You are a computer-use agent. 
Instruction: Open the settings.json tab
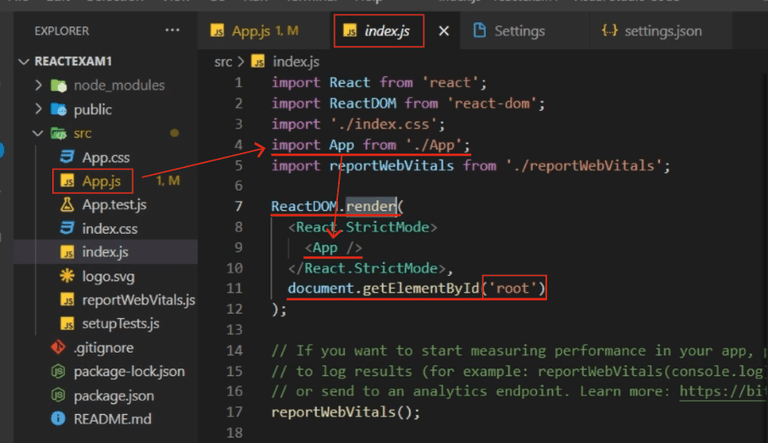pos(653,31)
